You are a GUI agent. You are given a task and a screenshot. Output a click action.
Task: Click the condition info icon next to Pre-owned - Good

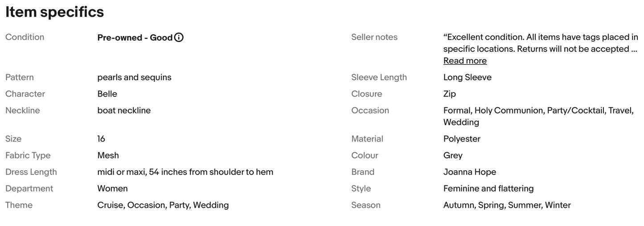coord(179,38)
